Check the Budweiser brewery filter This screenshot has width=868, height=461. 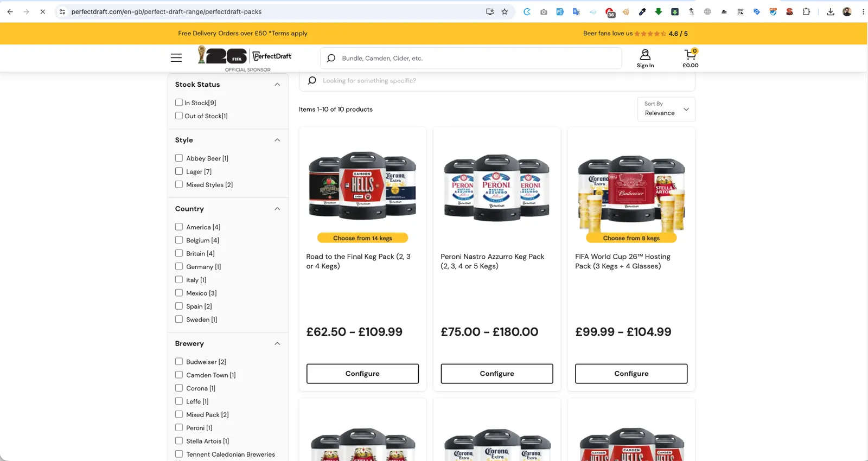pos(179,361)
